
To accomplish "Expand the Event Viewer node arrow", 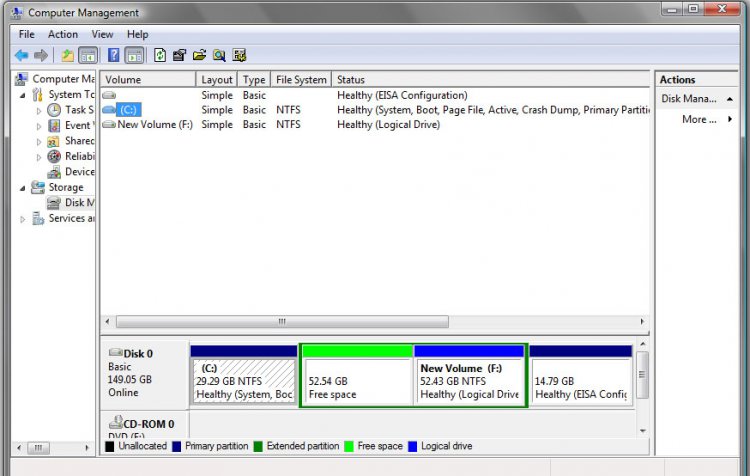I will click(39, 126).
